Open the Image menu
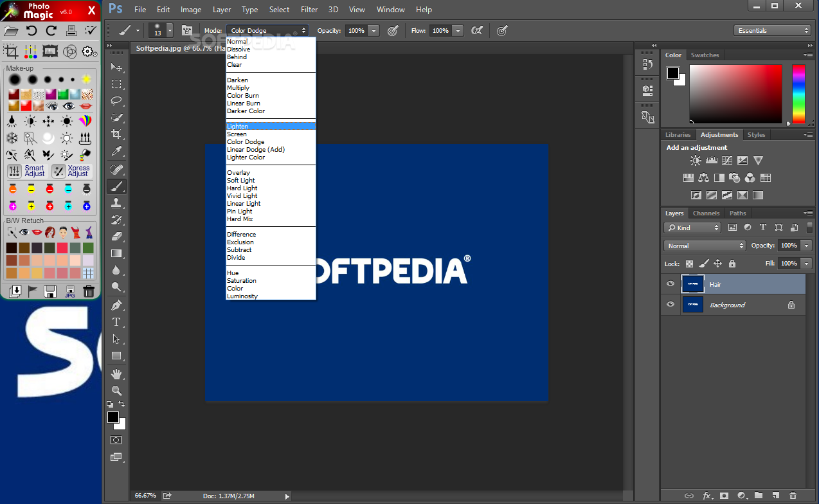 tap(191, 10)
